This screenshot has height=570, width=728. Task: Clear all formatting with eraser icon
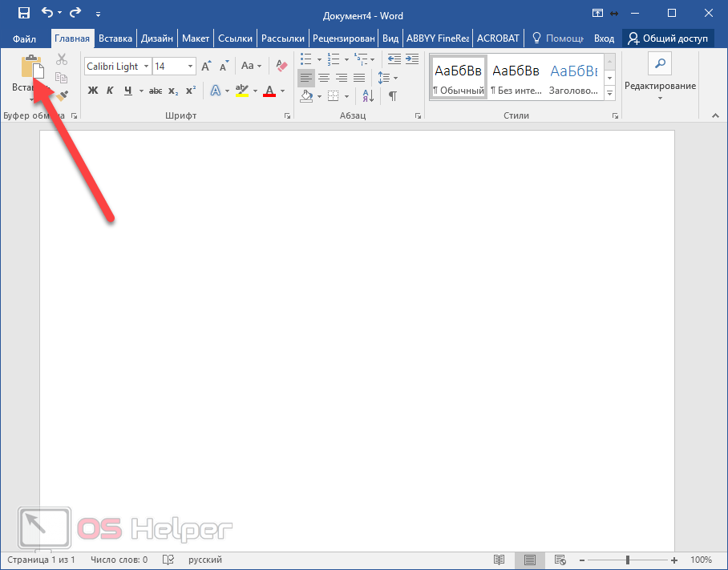tap(281, 66)
